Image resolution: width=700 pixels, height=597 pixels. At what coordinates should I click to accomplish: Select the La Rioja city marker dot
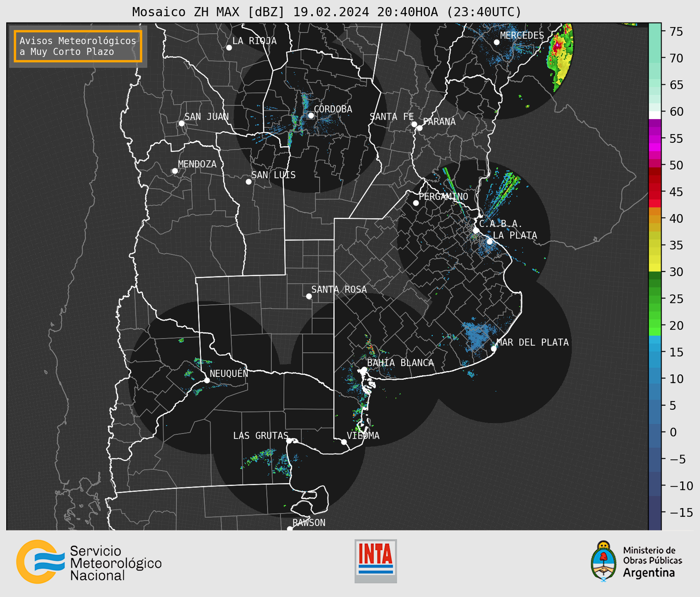coord(229,48)
